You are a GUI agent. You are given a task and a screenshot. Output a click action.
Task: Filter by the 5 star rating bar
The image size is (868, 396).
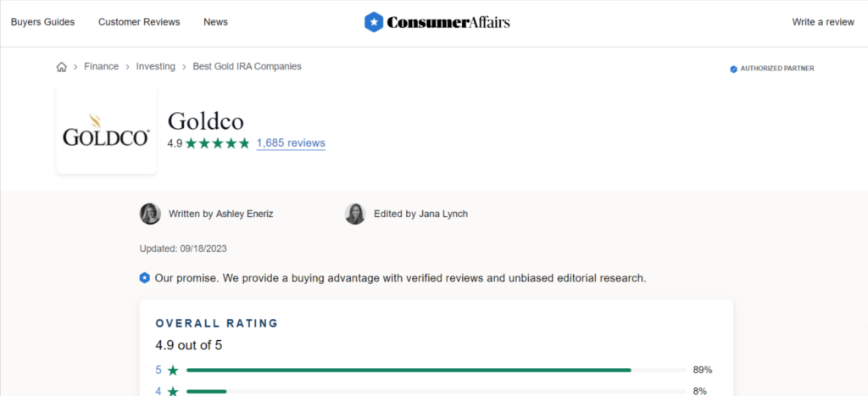(437, 370)
